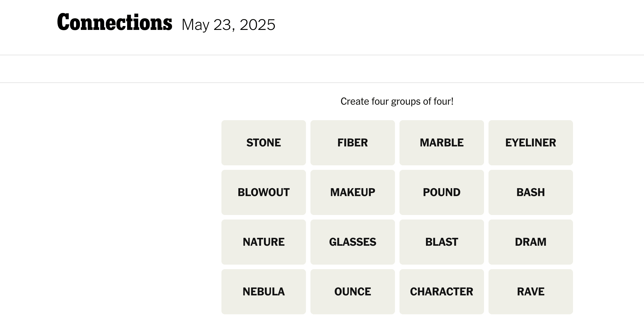The height and width of the screenshot is (325, 644).
Task: Select the GLASSES word card
Action: [352, 242]
